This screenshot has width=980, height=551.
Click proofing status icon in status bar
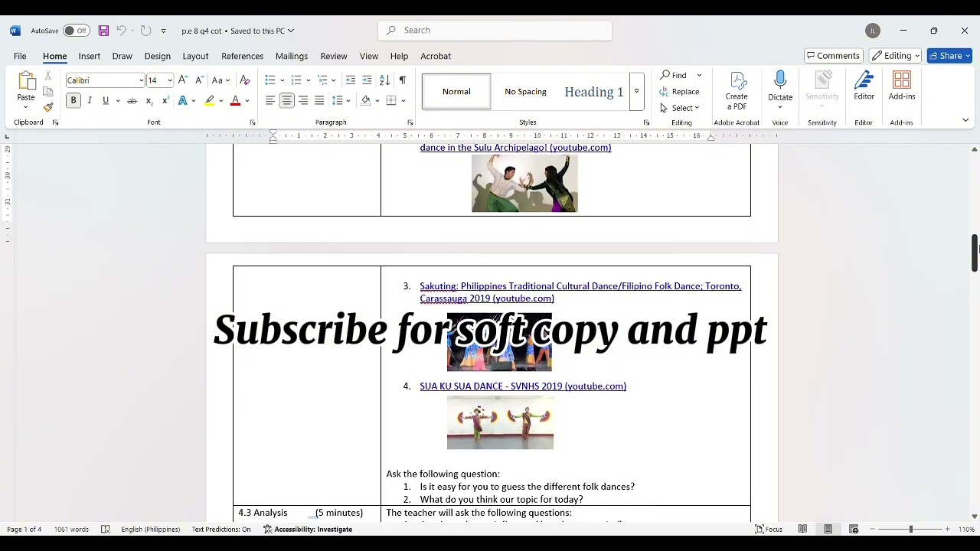pos(106,529)
